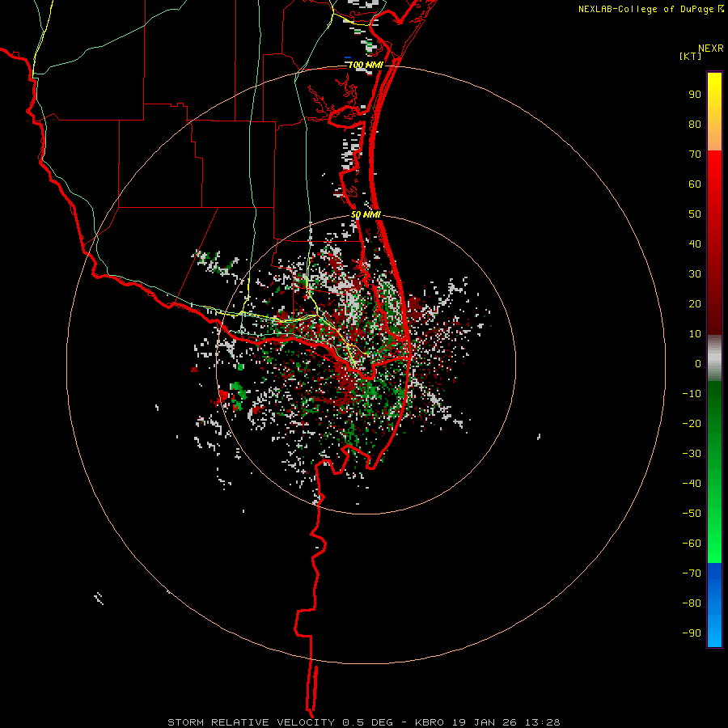
Task: Click the -20 value on velocity scale
Action: tap(692, 423)
